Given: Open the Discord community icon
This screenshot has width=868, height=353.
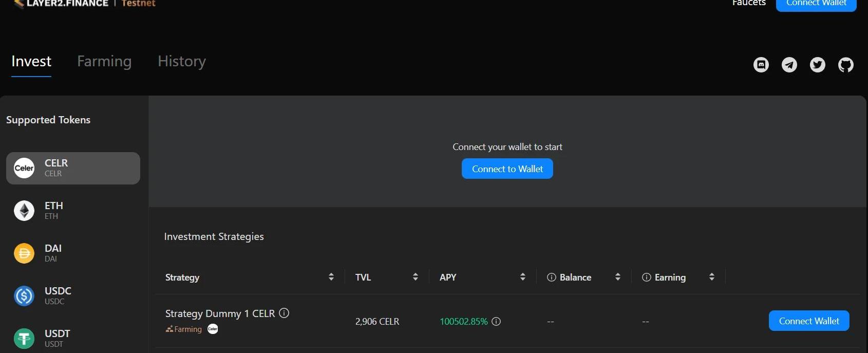Looking at the screenshot, I should [x=761, y=65].
